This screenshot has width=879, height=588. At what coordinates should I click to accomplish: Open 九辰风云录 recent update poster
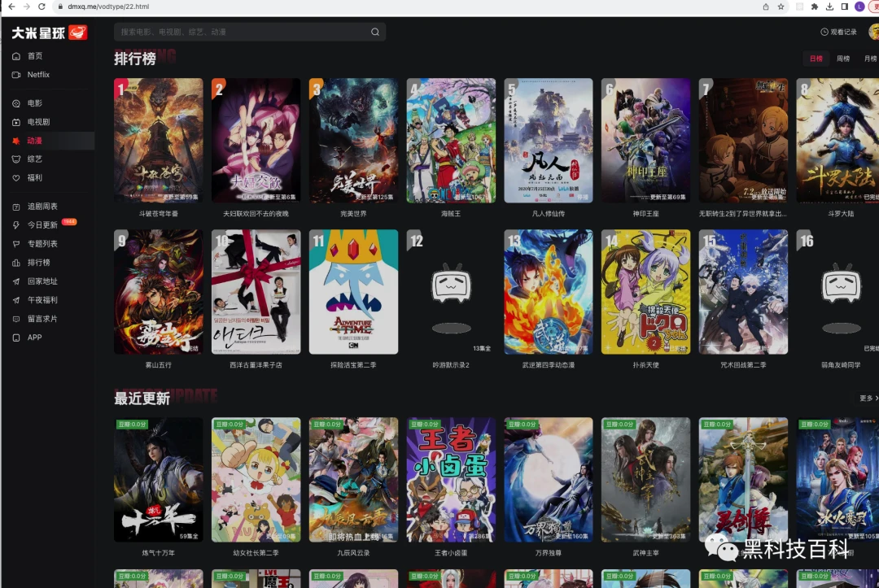click(x=353, y=480)
